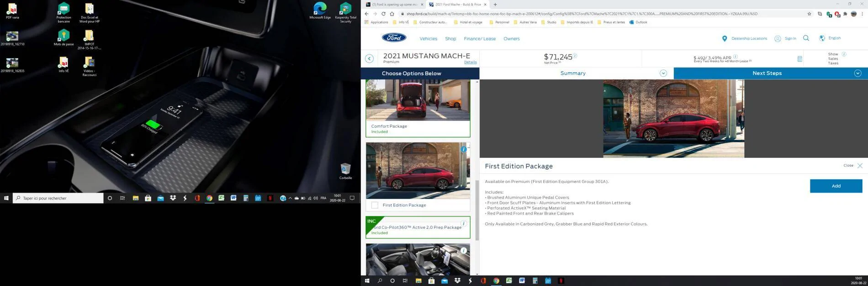Open Vehicles menu in Ford nav
The height and width of the screenshot is (286, 868).
click(x=428, y=39)
